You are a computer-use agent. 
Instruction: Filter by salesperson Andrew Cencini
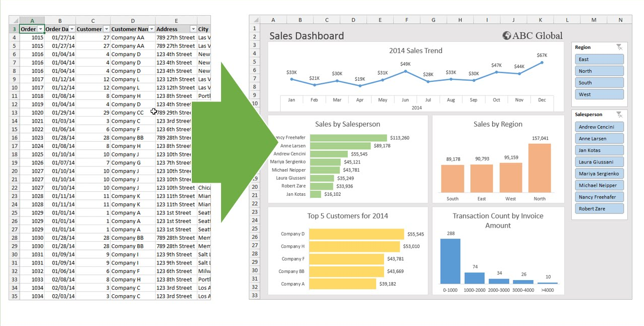[599, 127]
